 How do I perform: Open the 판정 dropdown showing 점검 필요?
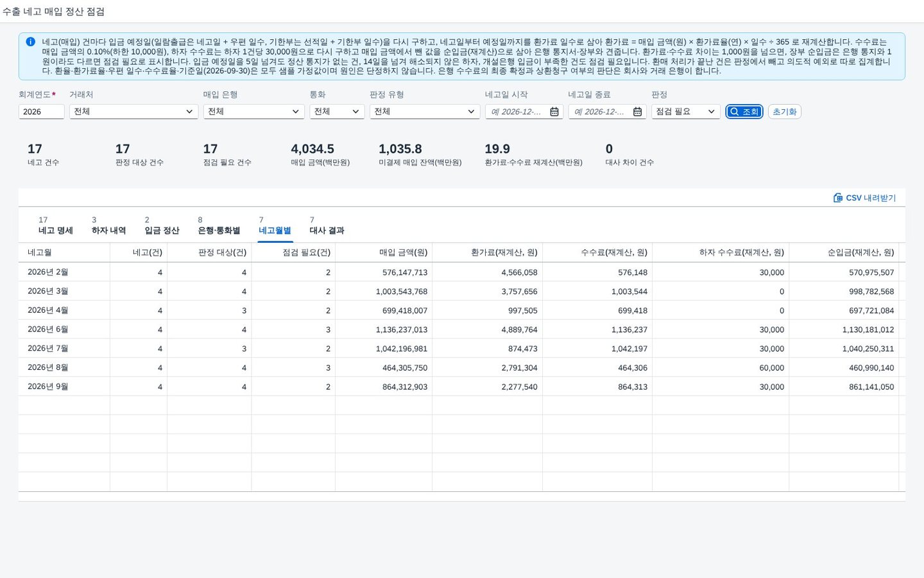[x=686, y=112]
